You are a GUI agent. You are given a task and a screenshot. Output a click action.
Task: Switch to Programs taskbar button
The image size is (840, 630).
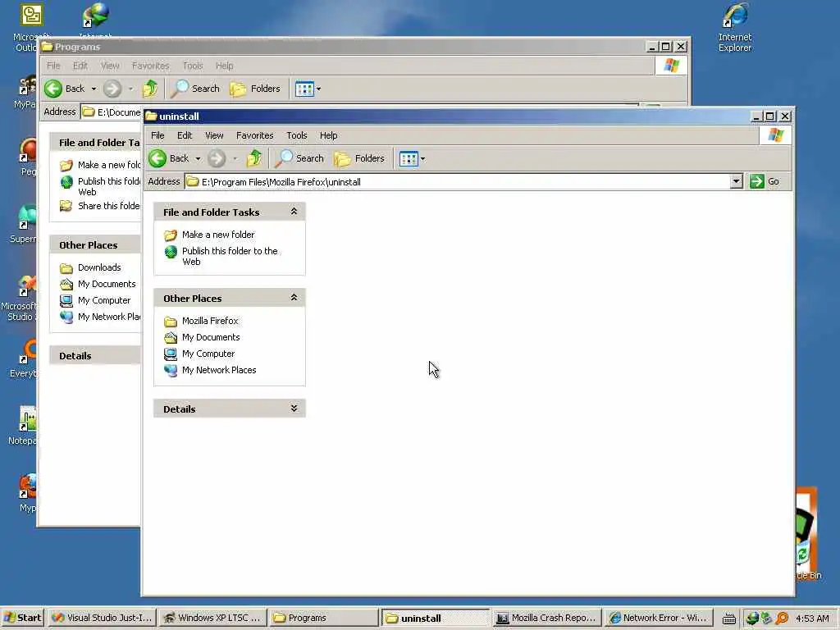click(323, 619)
